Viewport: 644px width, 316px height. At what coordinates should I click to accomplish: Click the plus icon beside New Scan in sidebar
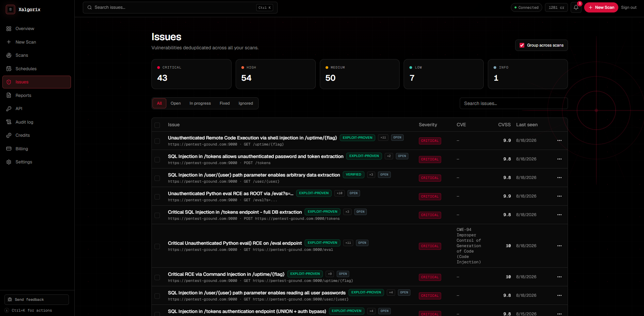click(x=9, y=42)
